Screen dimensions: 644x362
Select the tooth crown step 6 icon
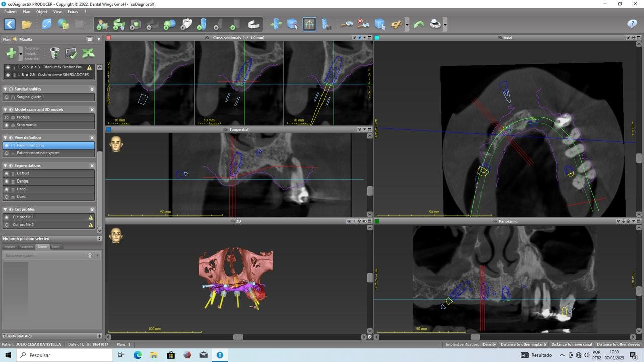pyautogui.click(x=186, y=24)
